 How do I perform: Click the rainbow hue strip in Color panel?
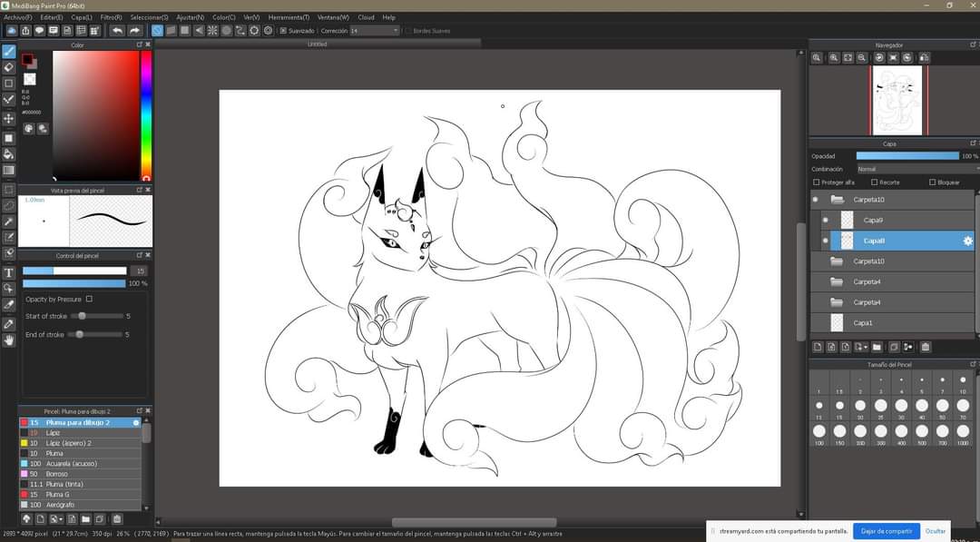145,115
